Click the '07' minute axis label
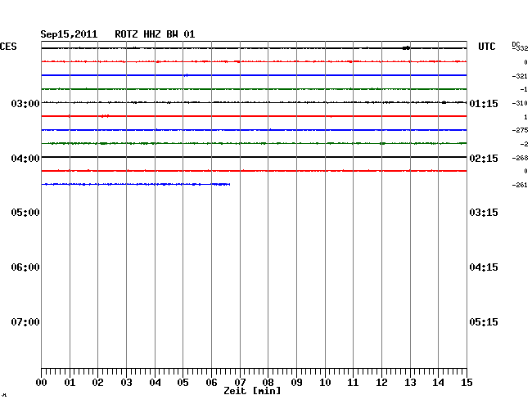The width and height of the screenshot is (532, 404). 240,383
